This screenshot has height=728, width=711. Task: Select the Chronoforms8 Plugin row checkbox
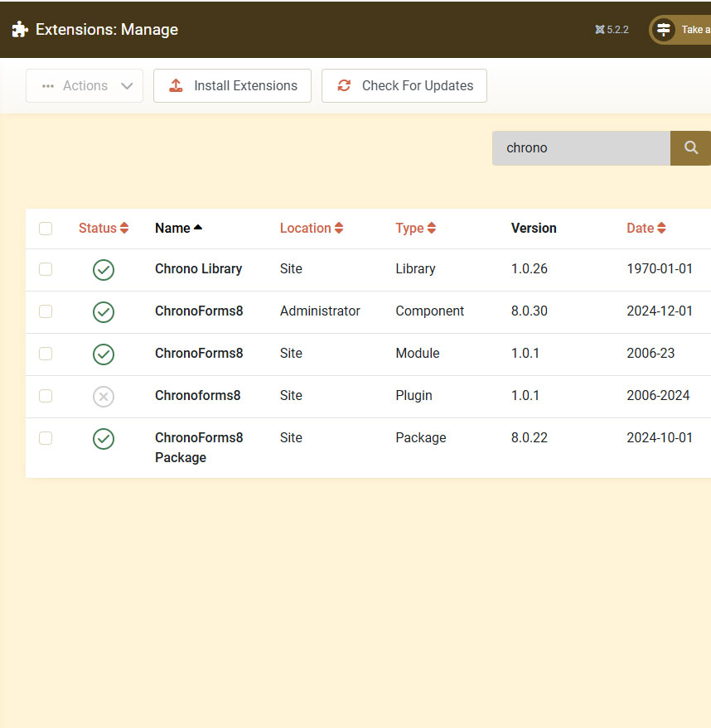click(x=46, y=396)
